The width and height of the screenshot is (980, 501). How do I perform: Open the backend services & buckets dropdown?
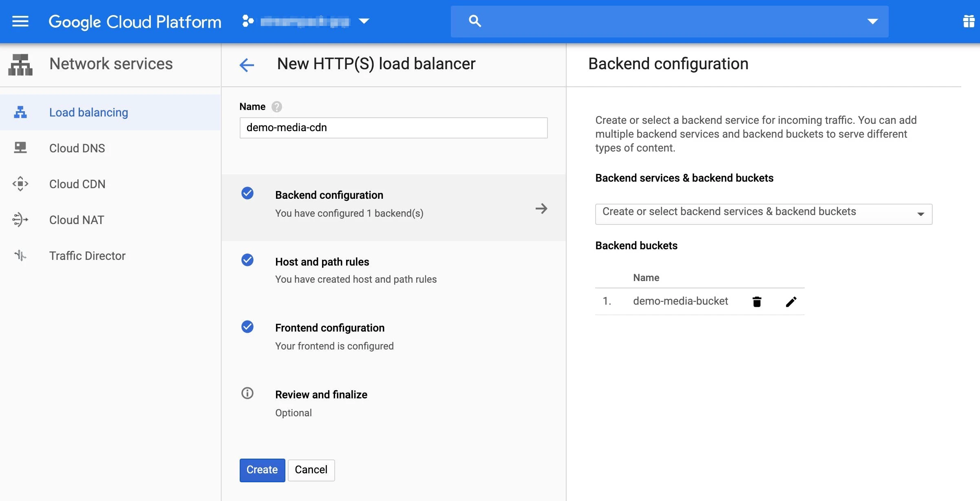click(x=764, y=214)
